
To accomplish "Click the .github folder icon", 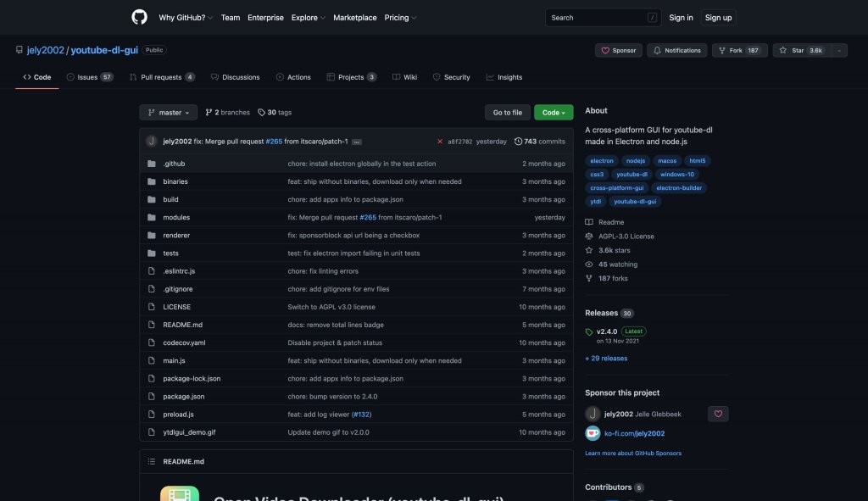I will click(x=151, y=164).
